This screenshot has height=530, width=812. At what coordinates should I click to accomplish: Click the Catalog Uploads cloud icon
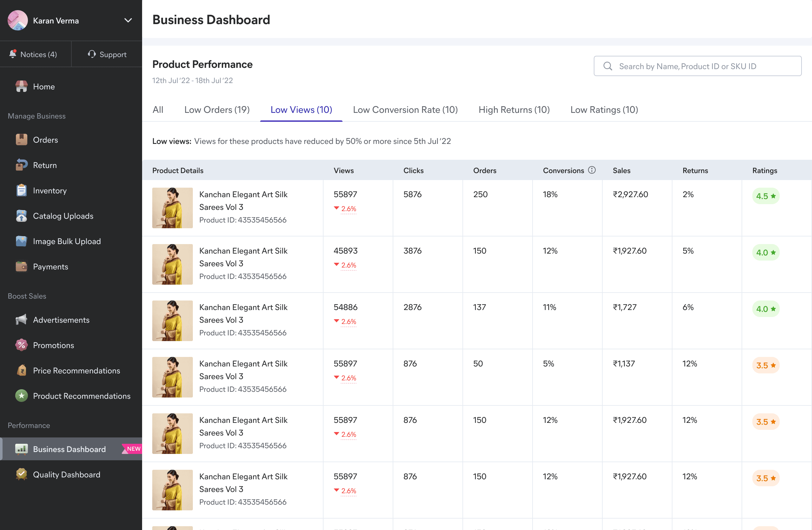tap(21, 216)
